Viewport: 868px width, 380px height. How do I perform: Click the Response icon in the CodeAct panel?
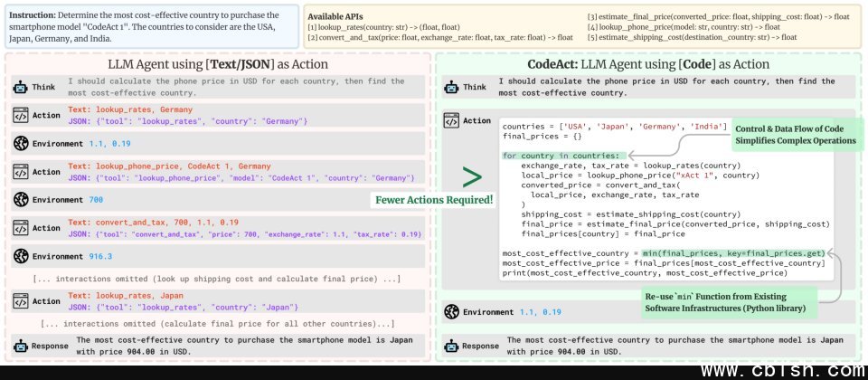point(451,346)
